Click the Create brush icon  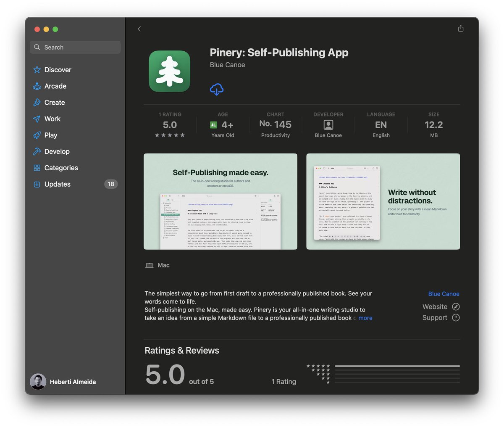click(37, 103)
